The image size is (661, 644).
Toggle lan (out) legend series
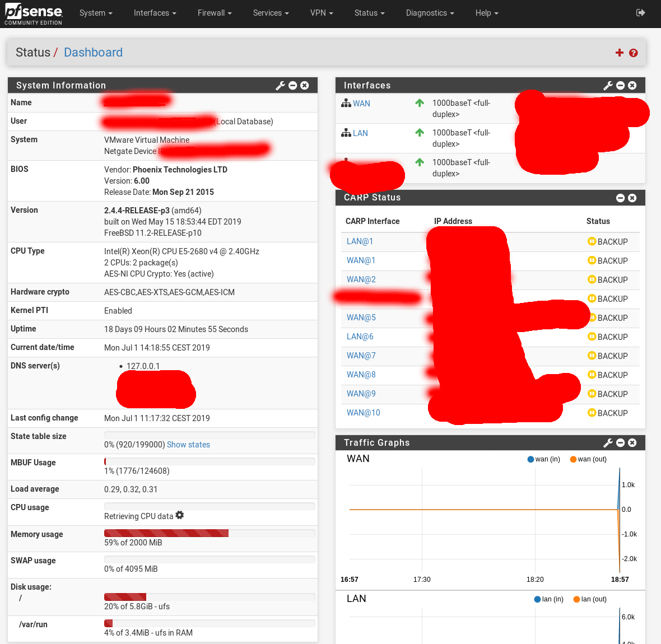click(x=590, y=599)
